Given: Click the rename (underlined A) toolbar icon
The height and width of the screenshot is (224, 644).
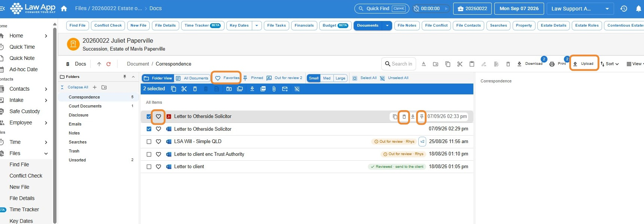Looking at the screenshot, I should pyautogui.click(x=424, y=64).
